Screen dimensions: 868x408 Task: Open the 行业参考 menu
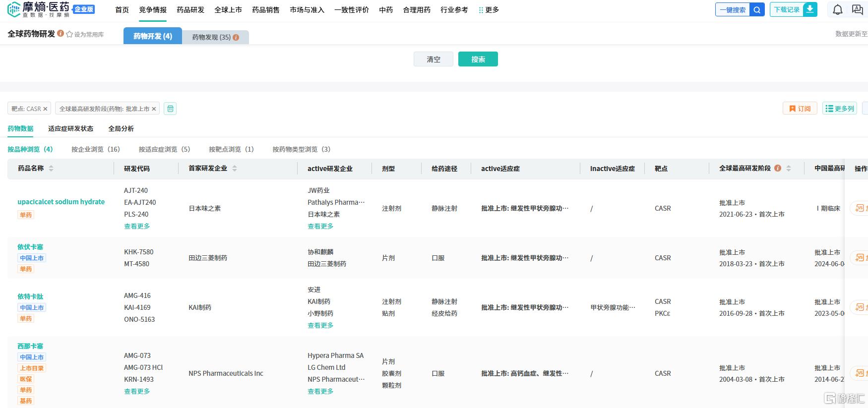(x=454, y=10)
